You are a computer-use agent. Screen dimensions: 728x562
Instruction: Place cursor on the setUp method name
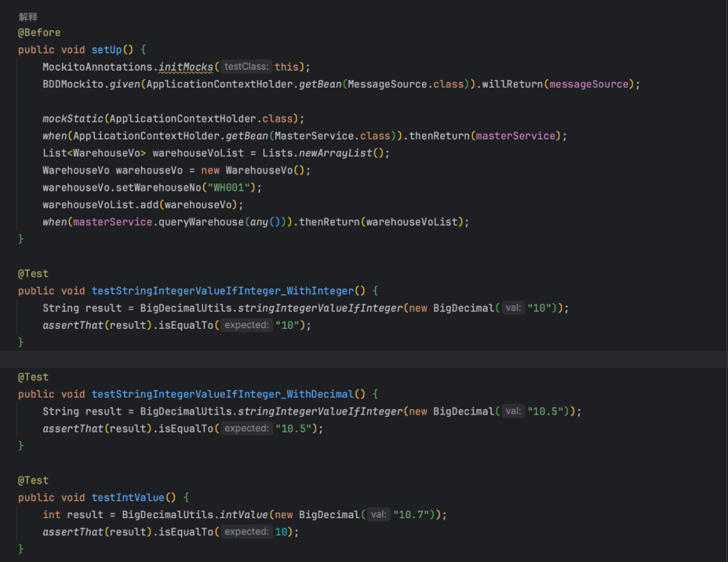click(107, 50)
